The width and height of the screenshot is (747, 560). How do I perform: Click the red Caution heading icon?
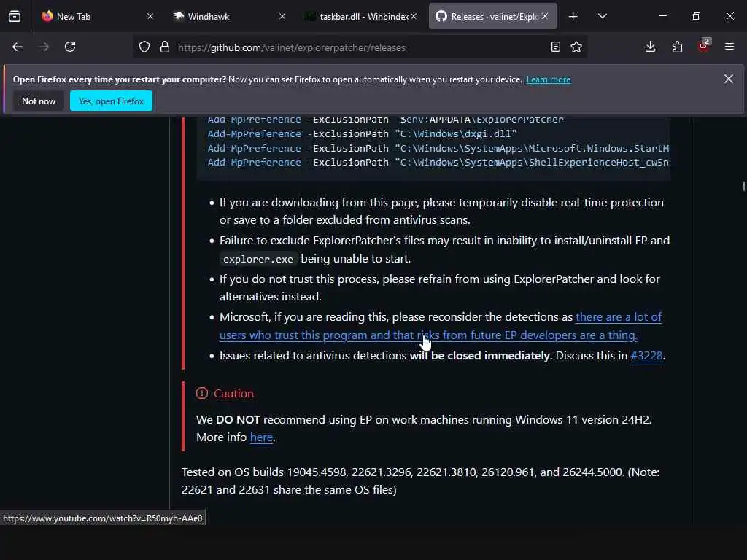[x=202, y=393]
